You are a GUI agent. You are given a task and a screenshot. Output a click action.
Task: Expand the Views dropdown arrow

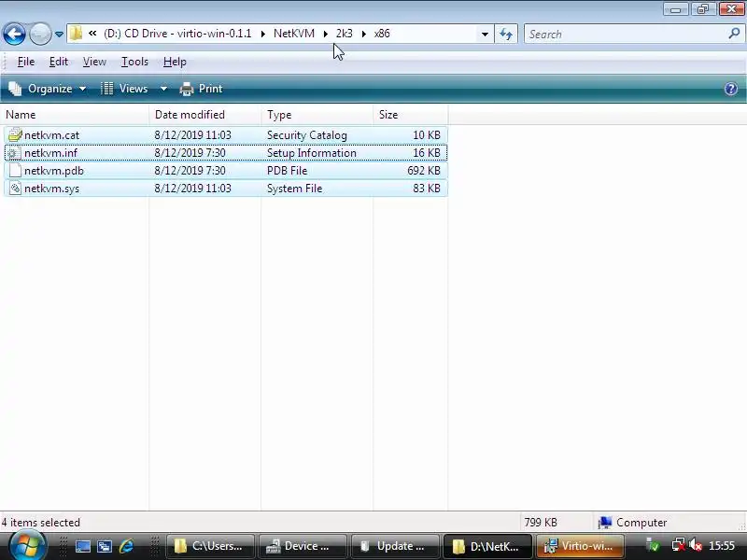[163, 89]
